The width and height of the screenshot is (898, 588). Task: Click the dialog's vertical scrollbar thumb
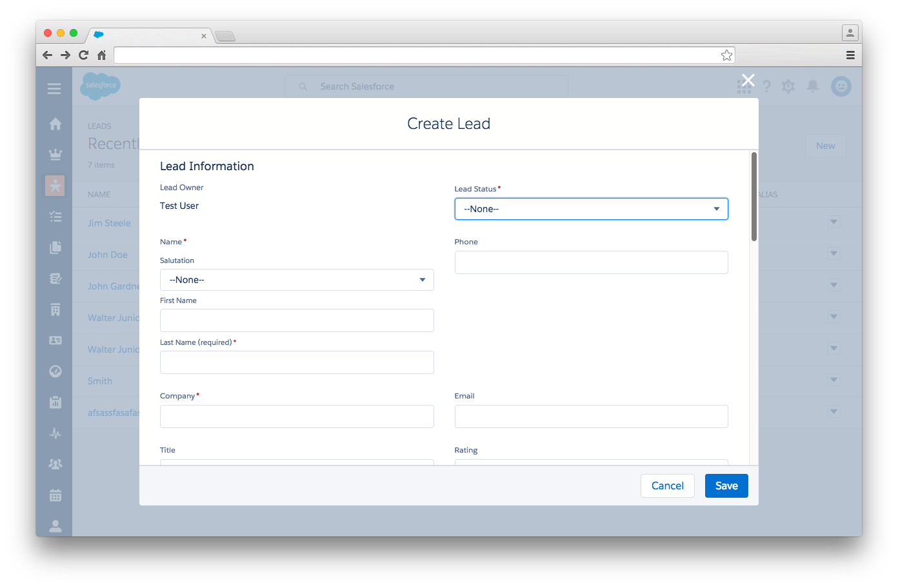754,197
